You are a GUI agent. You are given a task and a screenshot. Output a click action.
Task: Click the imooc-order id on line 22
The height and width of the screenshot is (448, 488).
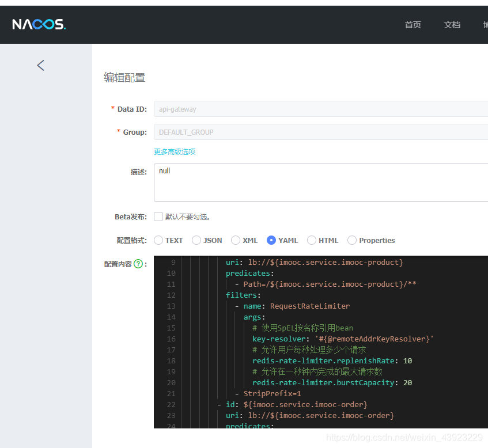(x=297, y=404)
